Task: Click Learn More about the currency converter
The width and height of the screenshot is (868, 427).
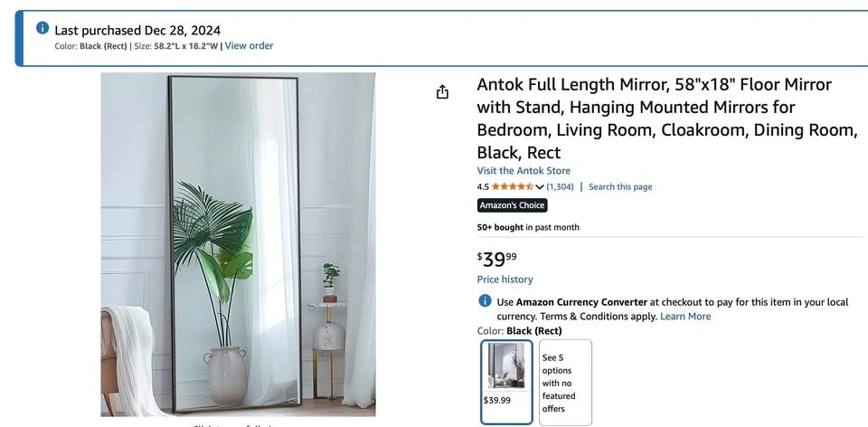Action: point(685,317)
